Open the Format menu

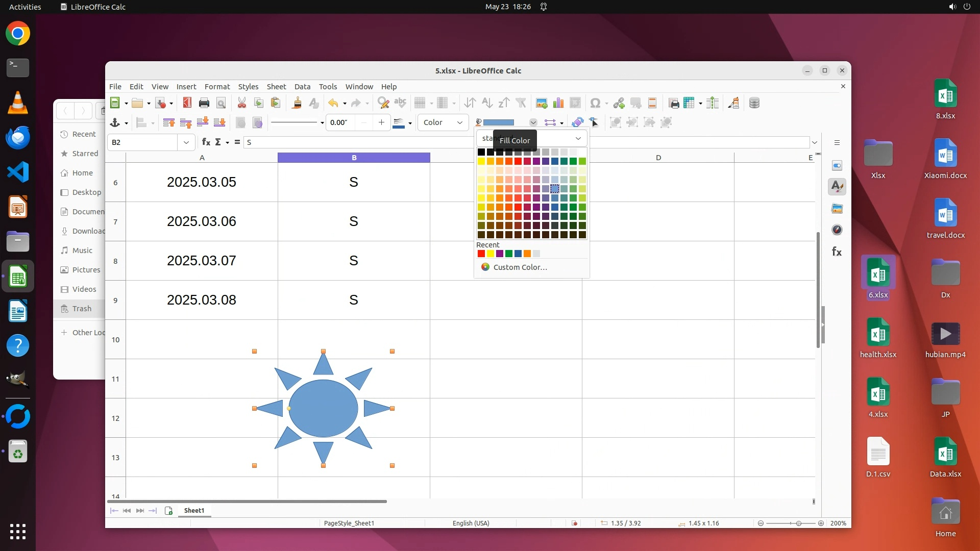pos(217,87)
